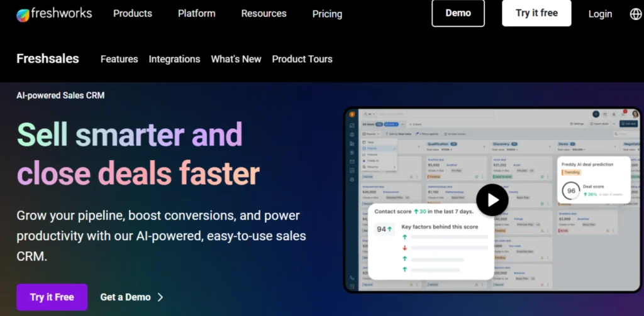Click 'Key factors behind this score' heading
This screenshot has width=644, height=316.
click(440, 227)
